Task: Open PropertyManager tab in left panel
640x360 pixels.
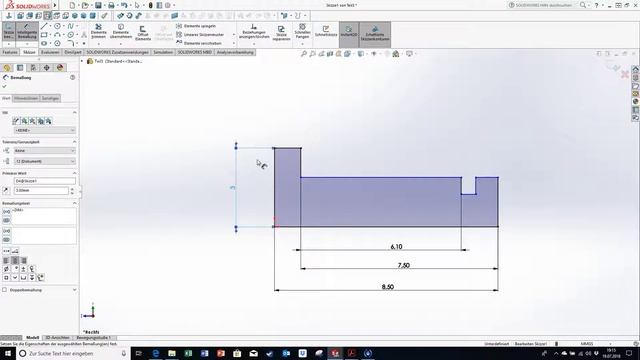Action: tap(20, 68)
